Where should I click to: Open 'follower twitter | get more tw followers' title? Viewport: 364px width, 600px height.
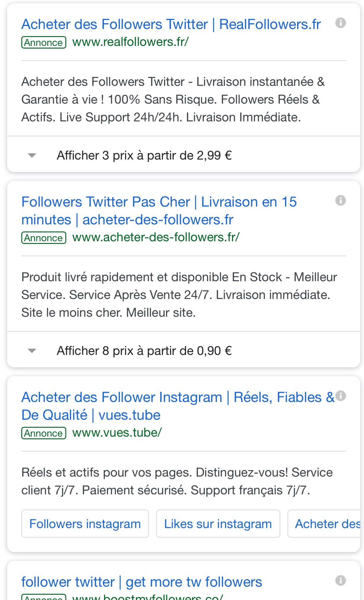coord(142,582)
